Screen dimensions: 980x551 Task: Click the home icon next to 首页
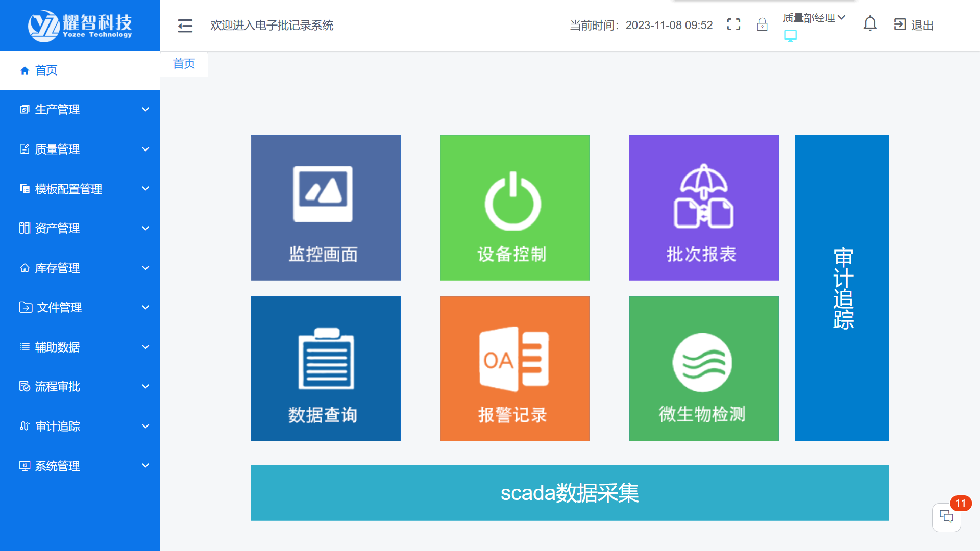(24, 70)
